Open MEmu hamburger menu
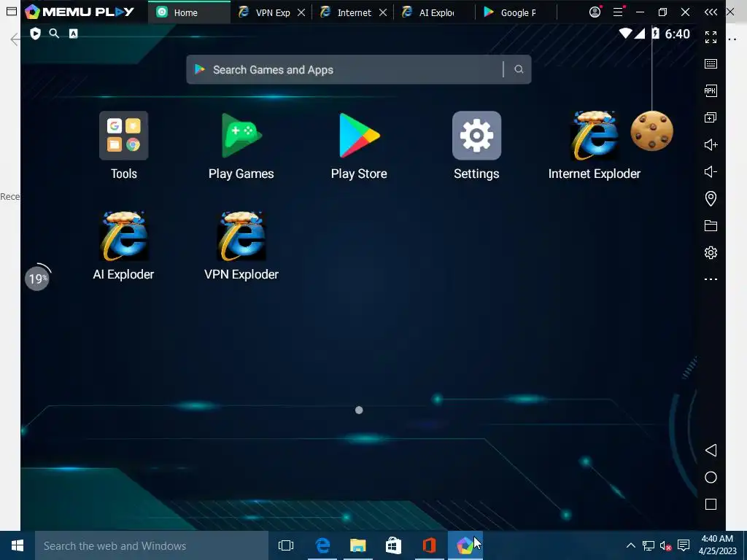Image resolution: width=747 pixels, height=560 pixels. pos(618,12)
